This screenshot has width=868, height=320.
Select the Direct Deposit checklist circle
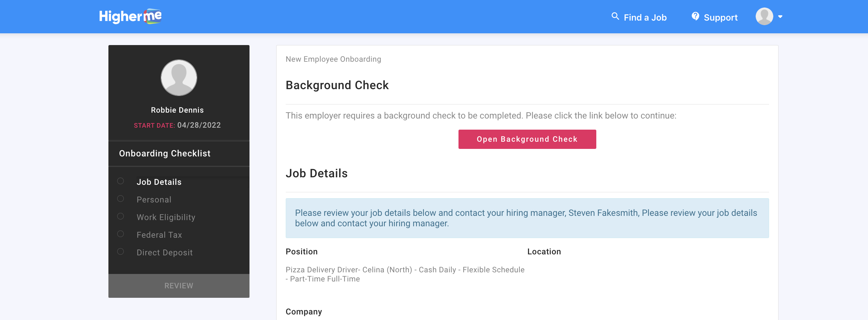[x=120, y=252]
